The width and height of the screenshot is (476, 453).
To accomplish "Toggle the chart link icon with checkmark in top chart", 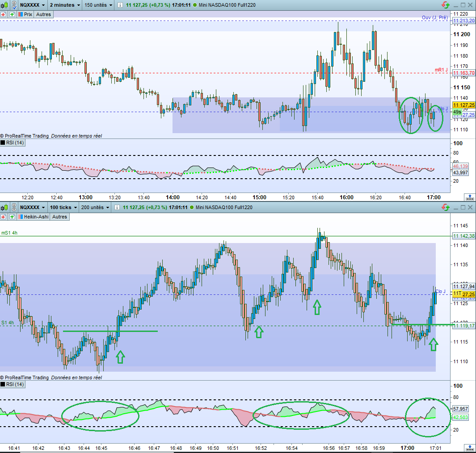I will (x=14, y=5).
